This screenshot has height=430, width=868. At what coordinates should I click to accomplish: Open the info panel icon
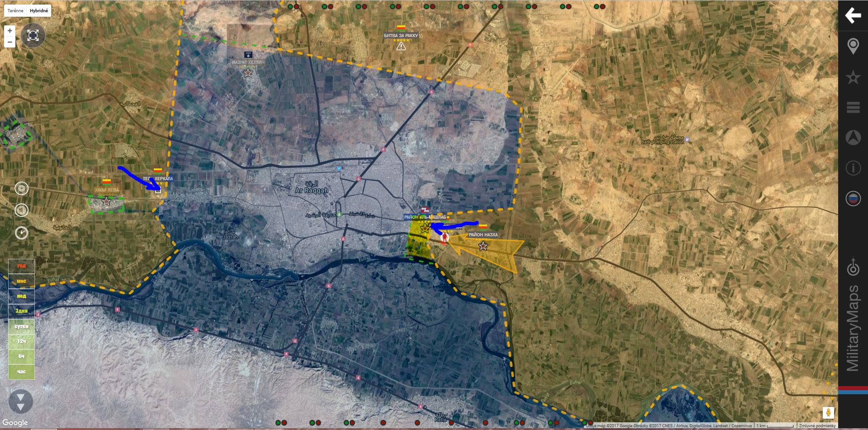[853, 168]
